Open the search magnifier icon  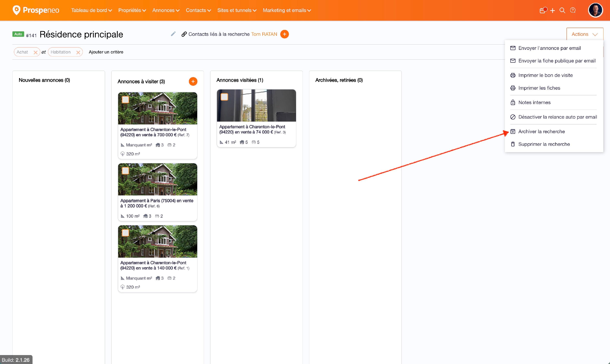click(x=562, y=10)
